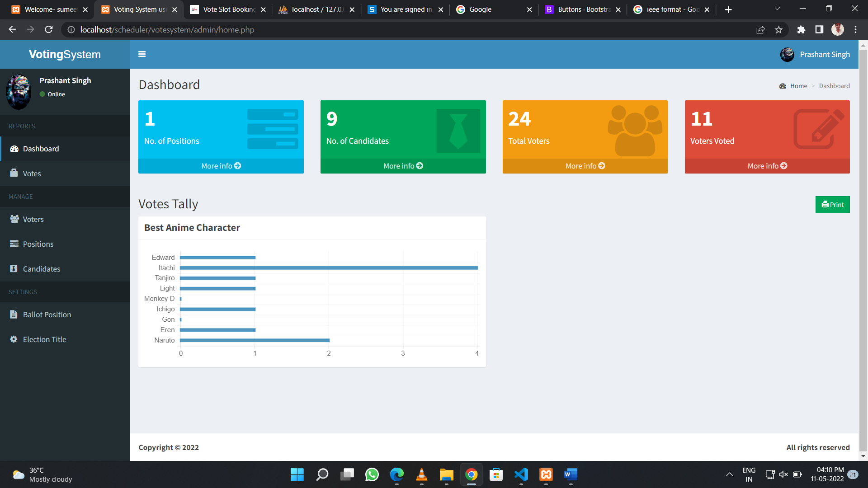This screenshot has height=488, width=868.
Task: Click Itachi's vote bar in the chart
Action: (329, 267)
